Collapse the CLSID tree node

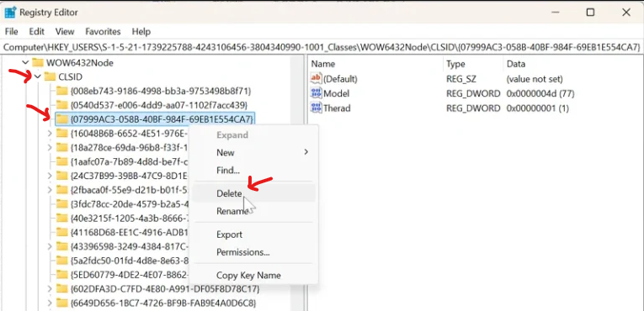coord(38,76)
